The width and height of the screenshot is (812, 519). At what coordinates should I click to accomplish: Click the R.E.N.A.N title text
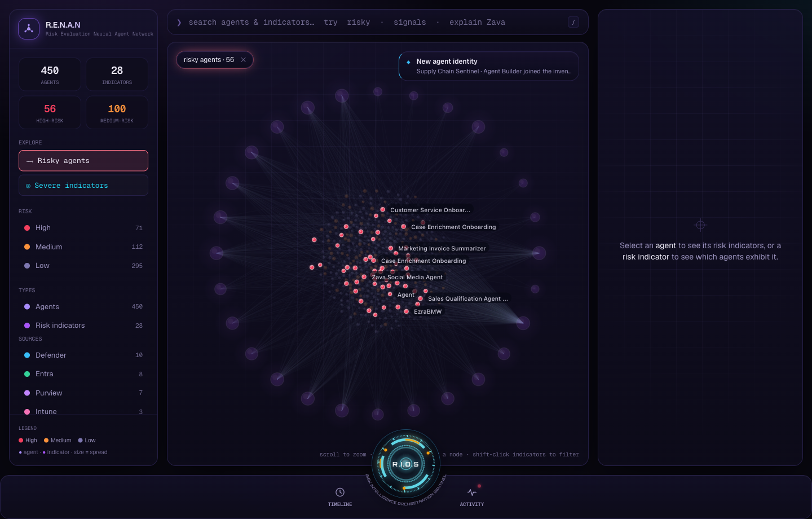[x=63, y=25]
